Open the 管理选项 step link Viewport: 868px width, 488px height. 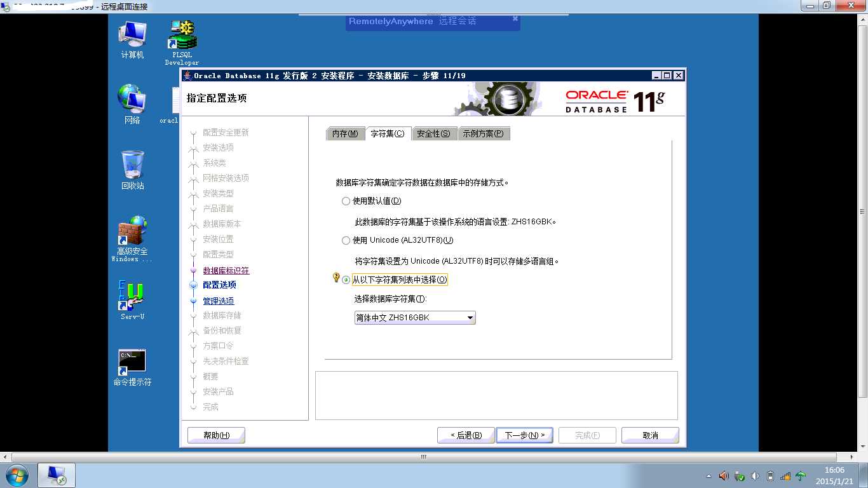click(219, 301)
